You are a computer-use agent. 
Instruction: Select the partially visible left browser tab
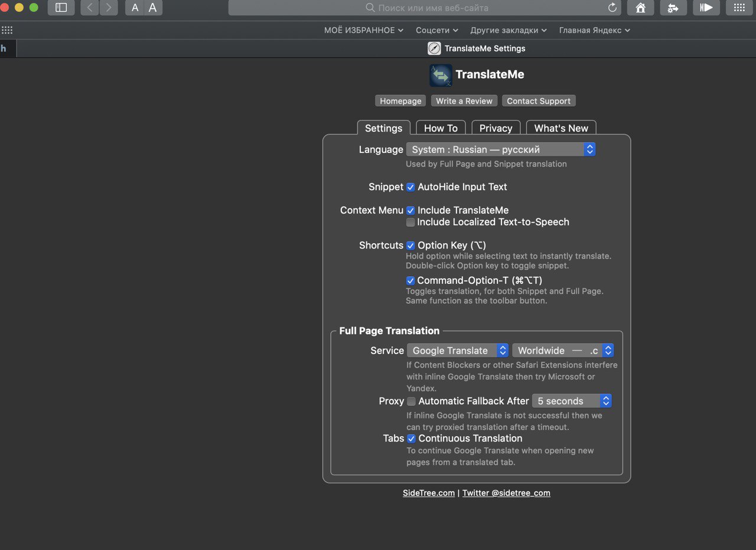tap(8, 48)
